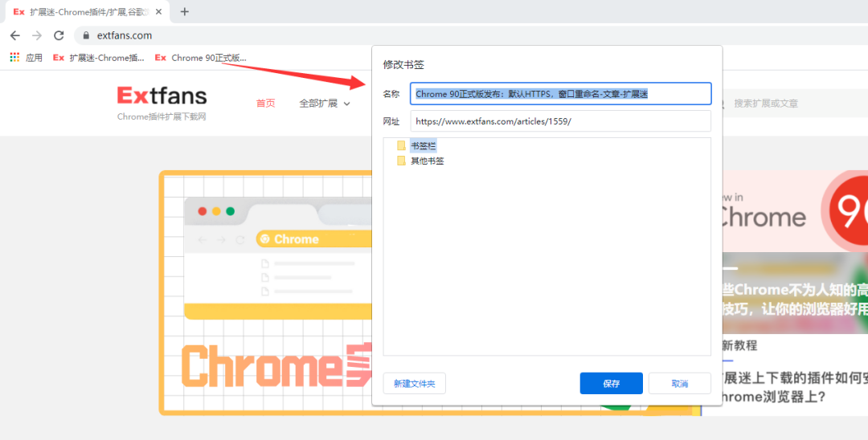Click the 新建文件夹 button

click(x=415, y=384)
